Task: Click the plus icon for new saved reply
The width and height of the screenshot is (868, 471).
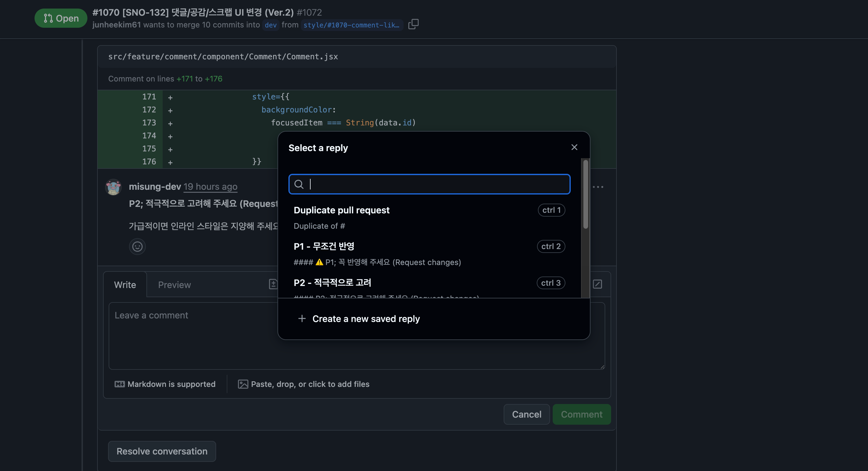Action: click(302, 318)
